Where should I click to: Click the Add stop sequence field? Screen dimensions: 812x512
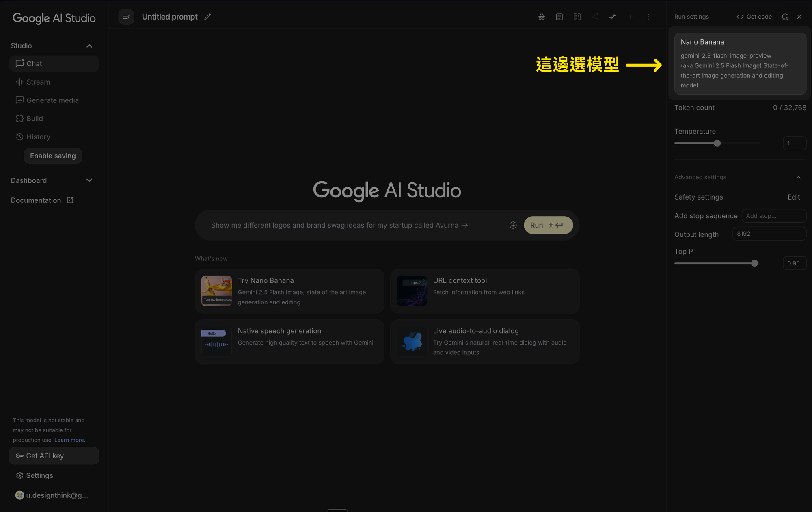(x=774, y=216)
